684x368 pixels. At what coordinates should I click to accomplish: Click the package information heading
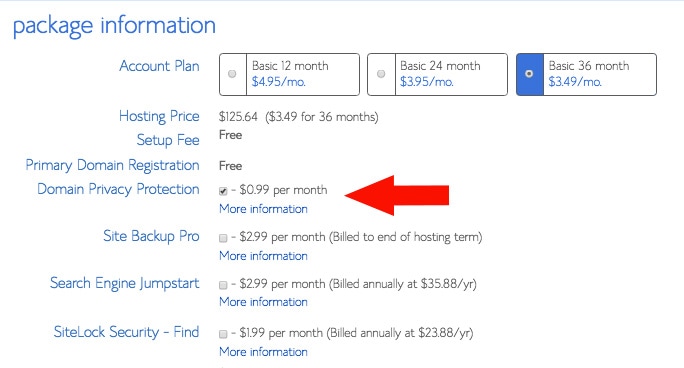(114, 26)
